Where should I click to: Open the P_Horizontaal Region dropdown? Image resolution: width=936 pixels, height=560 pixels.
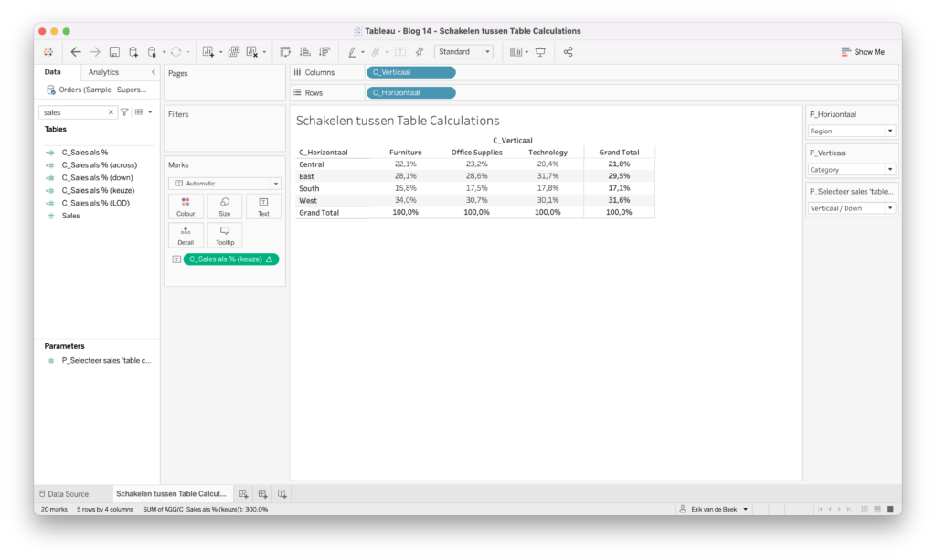(x=851, y=131)
